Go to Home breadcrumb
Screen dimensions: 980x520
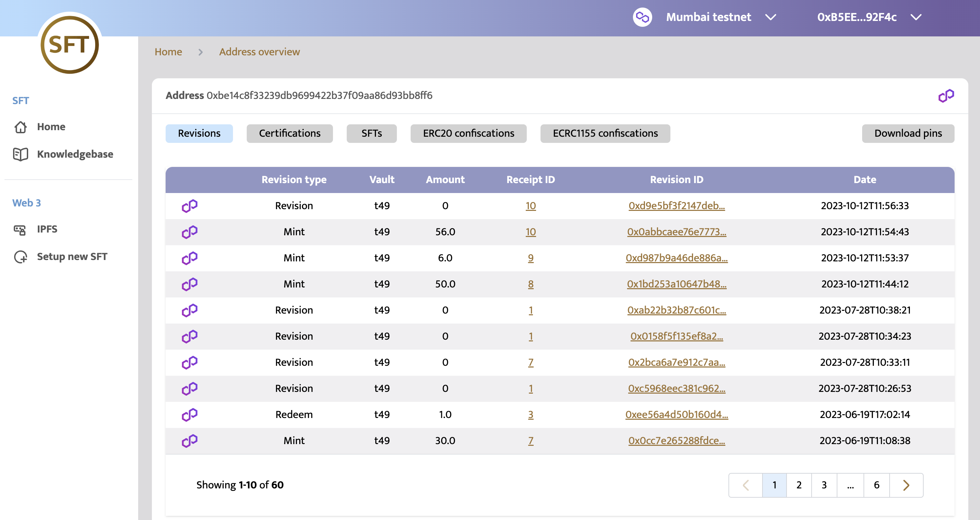click(x=168, y=52)
